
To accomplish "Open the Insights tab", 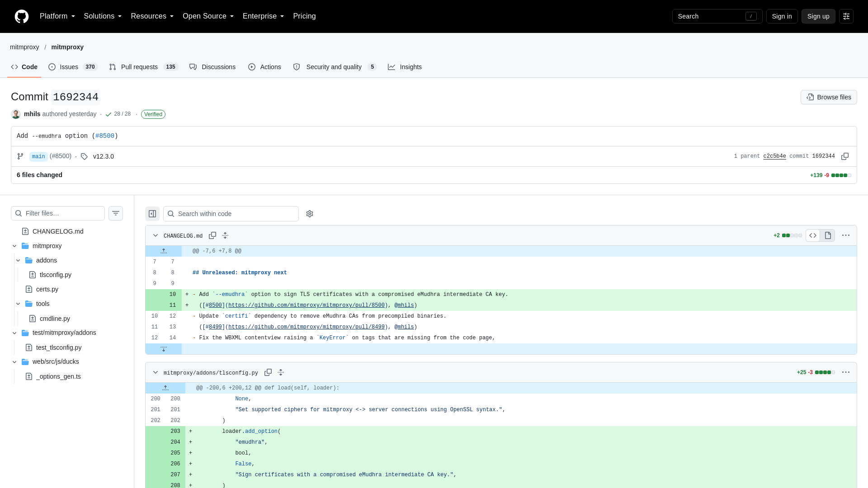I will click(405, 67).
